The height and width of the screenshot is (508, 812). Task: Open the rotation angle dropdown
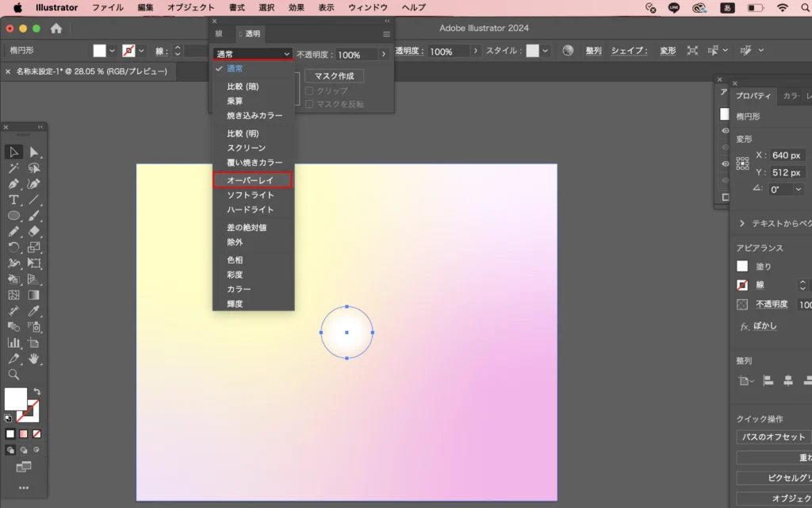click(x=798, y=190)
